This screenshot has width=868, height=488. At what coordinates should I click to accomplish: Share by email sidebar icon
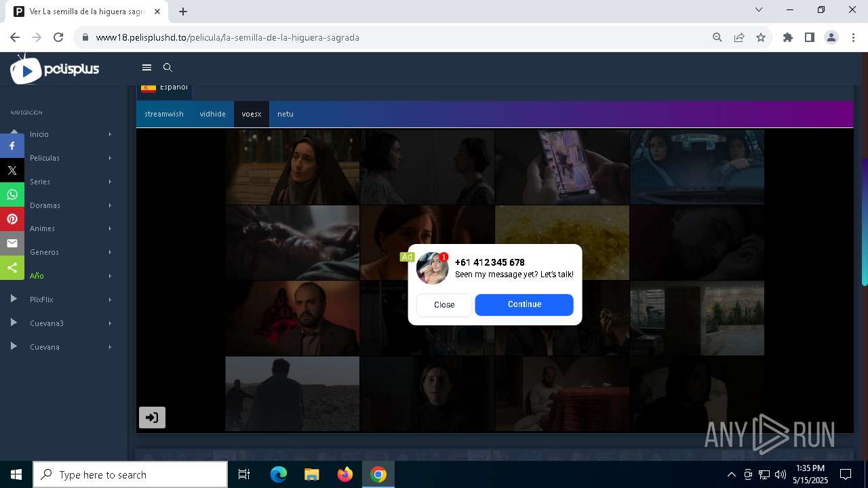click(12, 243)
